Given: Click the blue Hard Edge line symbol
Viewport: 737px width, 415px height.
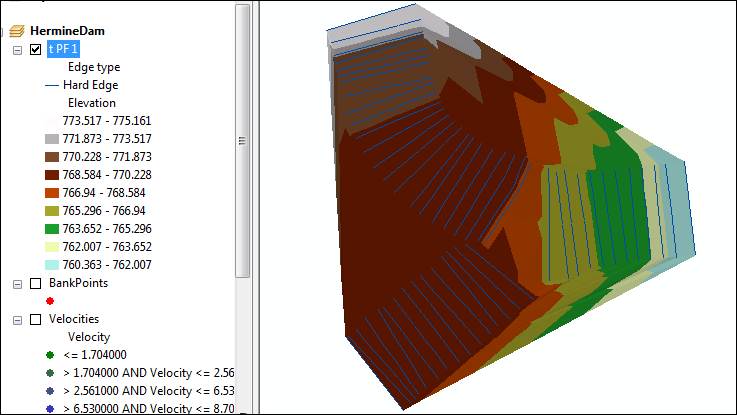Looking at the screenshot, I should click(x=52, y=85).
